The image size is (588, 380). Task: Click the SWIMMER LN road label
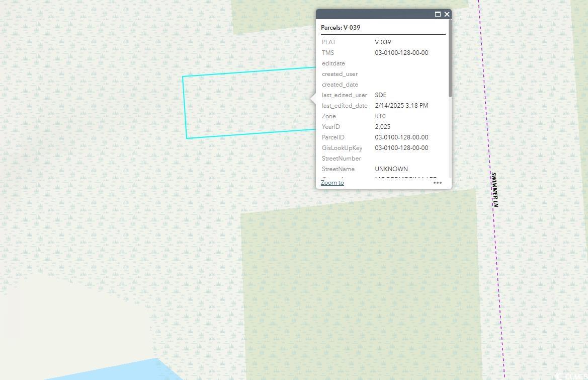494,190
